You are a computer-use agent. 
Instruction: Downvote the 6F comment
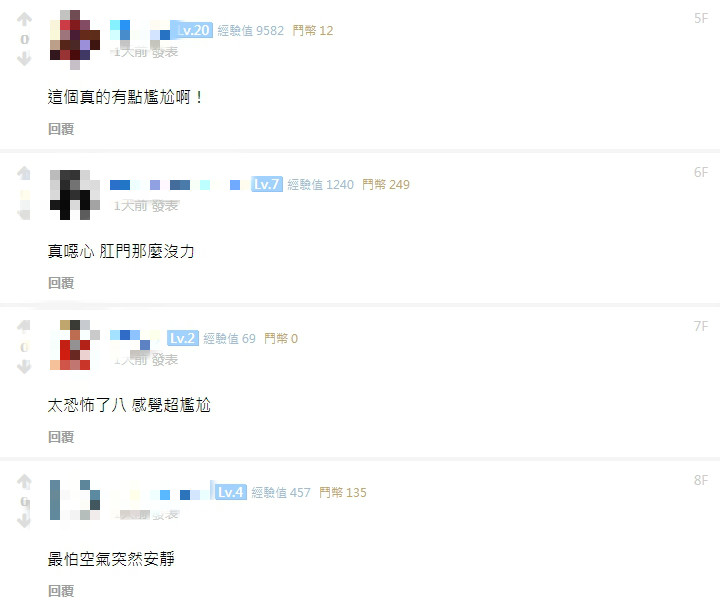click(24, 213)
